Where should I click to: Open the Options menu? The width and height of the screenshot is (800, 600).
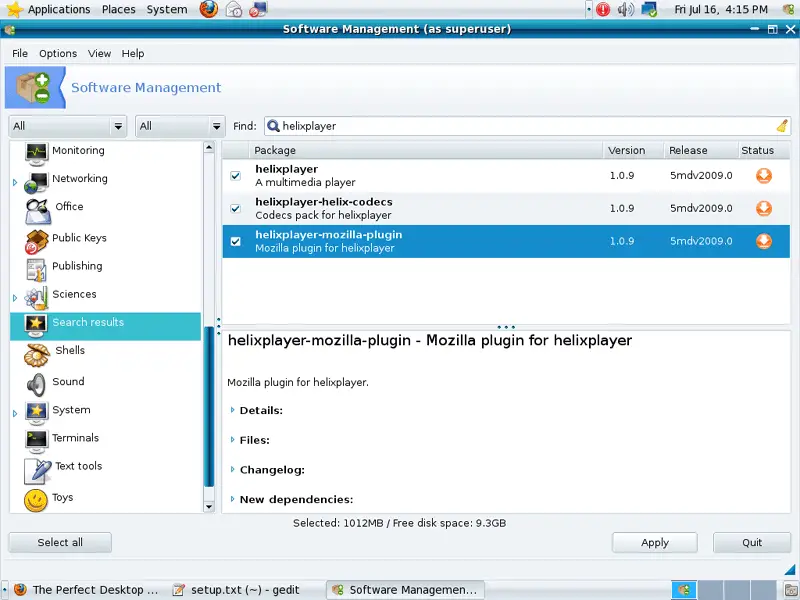click(x=58, y=54)
